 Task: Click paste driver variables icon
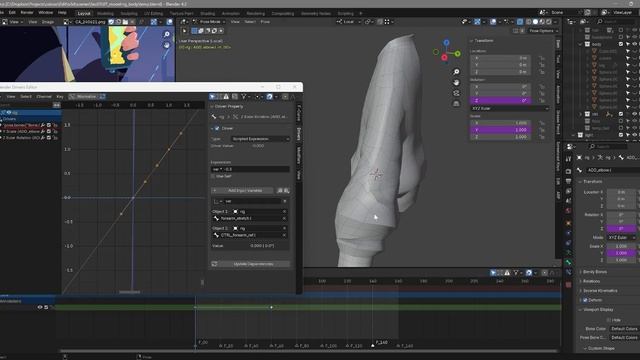(x=287, y=191)
